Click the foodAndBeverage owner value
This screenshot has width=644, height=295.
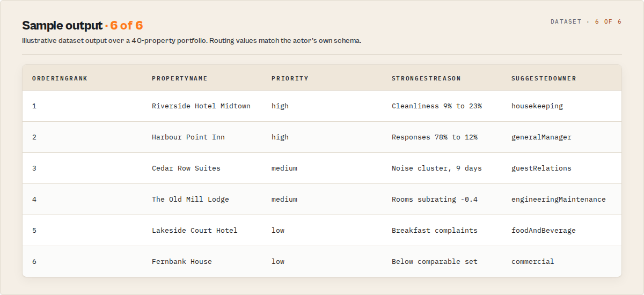[544, 231]
